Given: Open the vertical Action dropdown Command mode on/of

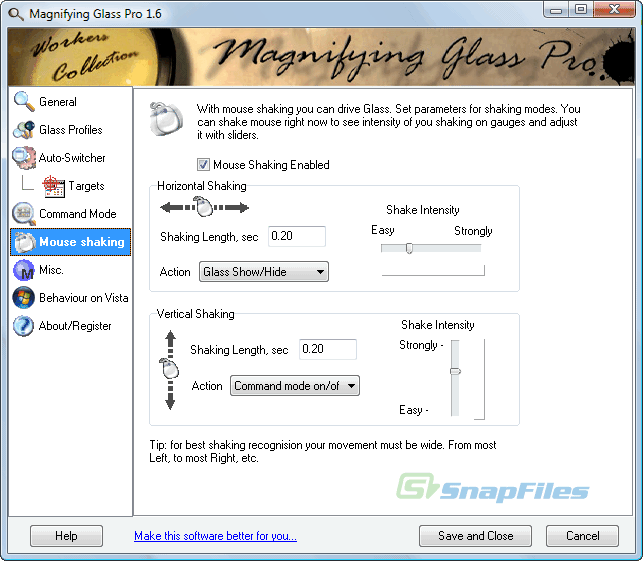Looking at the screenshot, I should 295,386.
